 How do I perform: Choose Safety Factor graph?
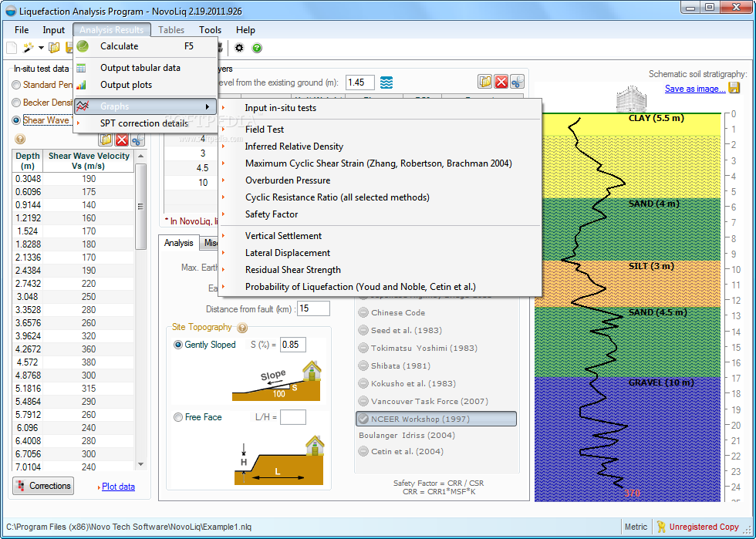380,214
